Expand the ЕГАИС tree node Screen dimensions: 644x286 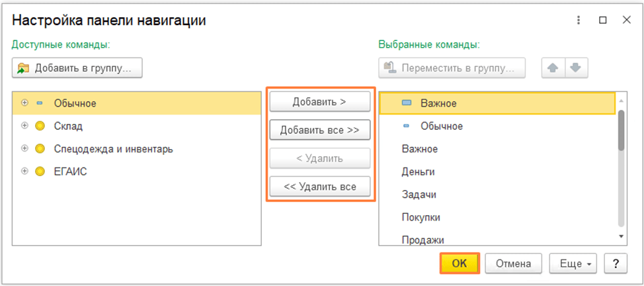24,171
